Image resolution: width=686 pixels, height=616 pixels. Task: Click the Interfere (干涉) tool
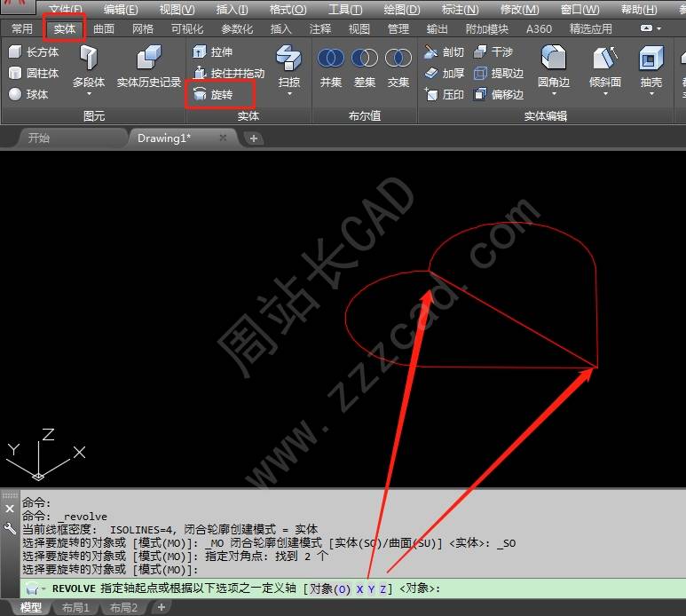pos(493,52)
